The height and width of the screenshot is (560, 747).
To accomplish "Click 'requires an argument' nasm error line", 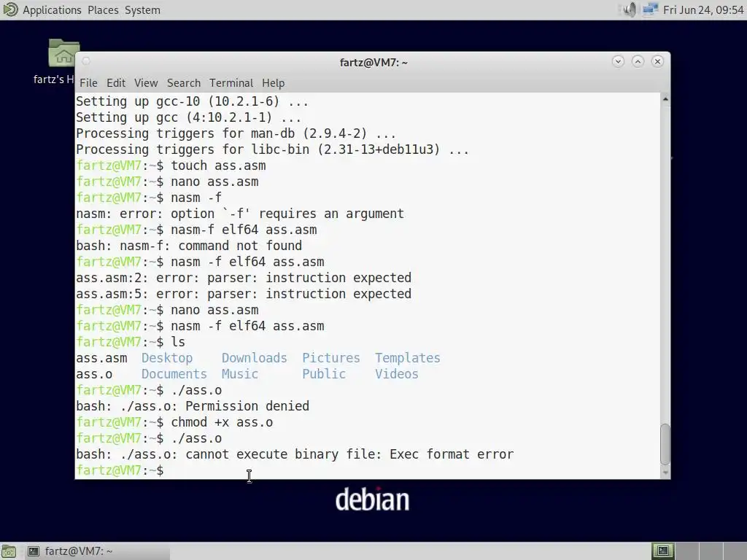I will (240, 214).
